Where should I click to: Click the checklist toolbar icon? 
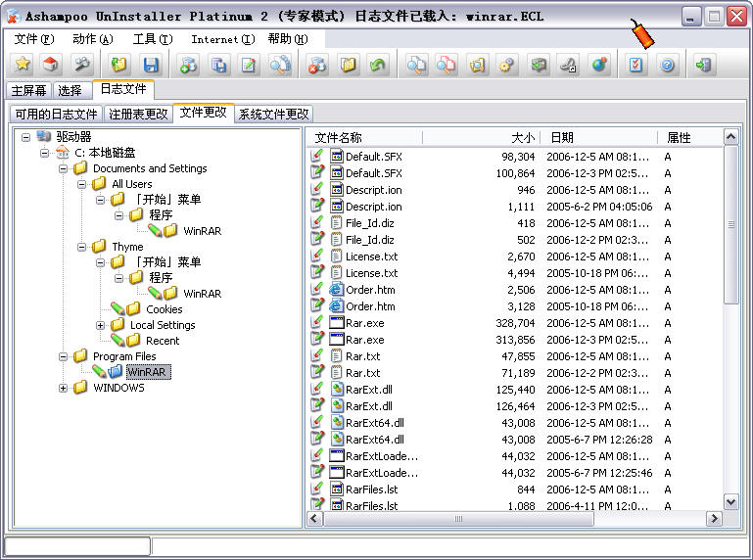click(x=636, y=64)
